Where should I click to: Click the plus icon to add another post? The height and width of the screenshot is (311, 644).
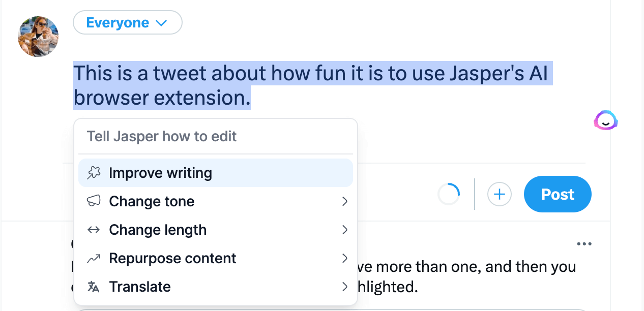499,194
